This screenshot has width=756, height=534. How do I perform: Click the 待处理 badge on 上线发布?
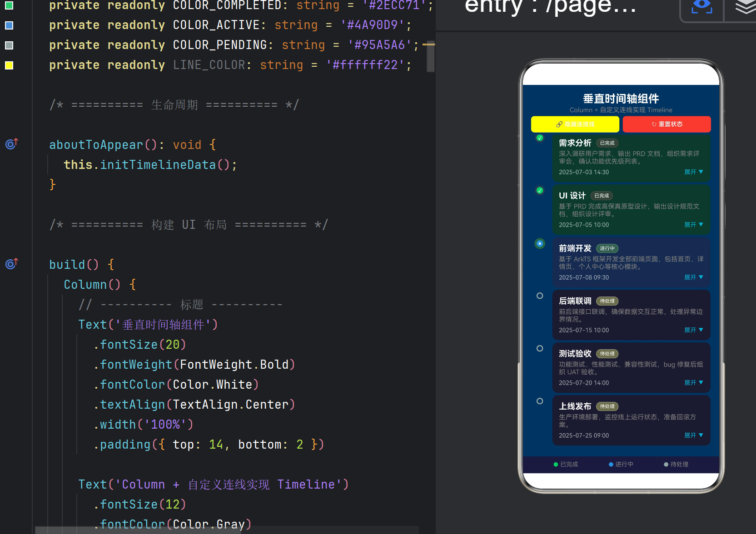(607, 406)
